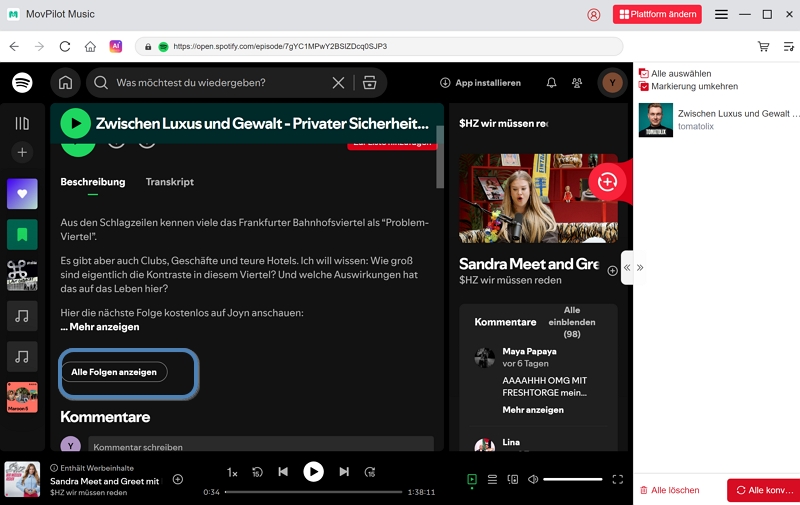The width and height of the screenshot is (800, 505).
Task: Reload the page with the refresh icon
Action: click(x=65, y=46)
